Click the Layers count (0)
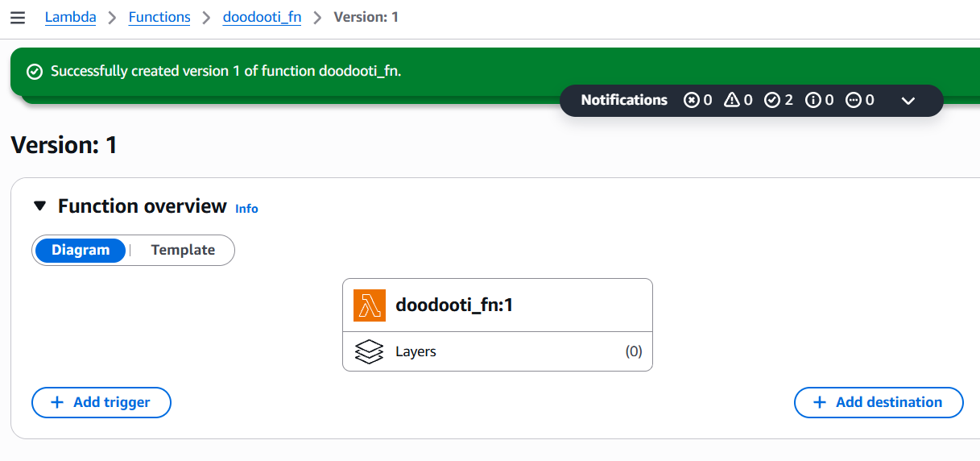Viewport: 980px width, 461px height. pyautogui.click(x=634, y=351)
